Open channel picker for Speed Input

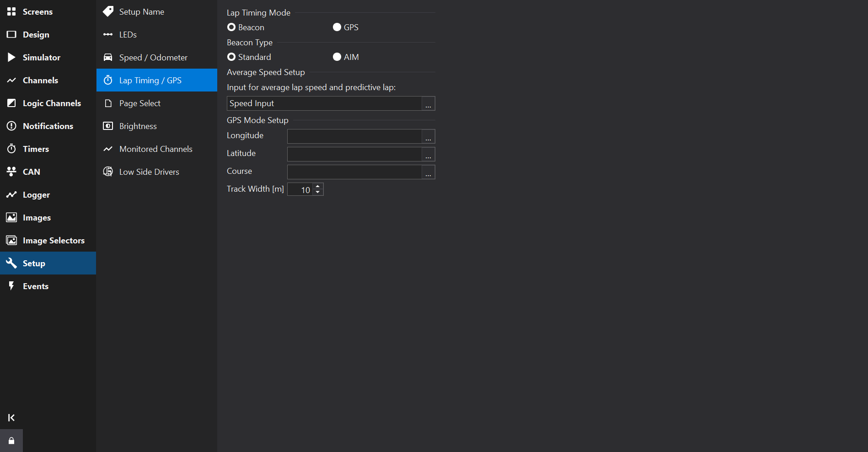coord(428,104)
